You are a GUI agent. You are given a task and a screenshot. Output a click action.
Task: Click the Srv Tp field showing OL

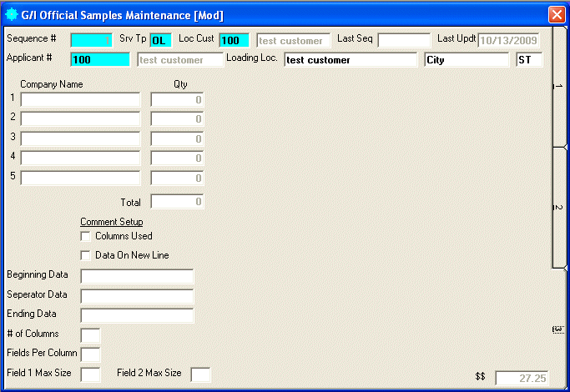click(161, 40)
